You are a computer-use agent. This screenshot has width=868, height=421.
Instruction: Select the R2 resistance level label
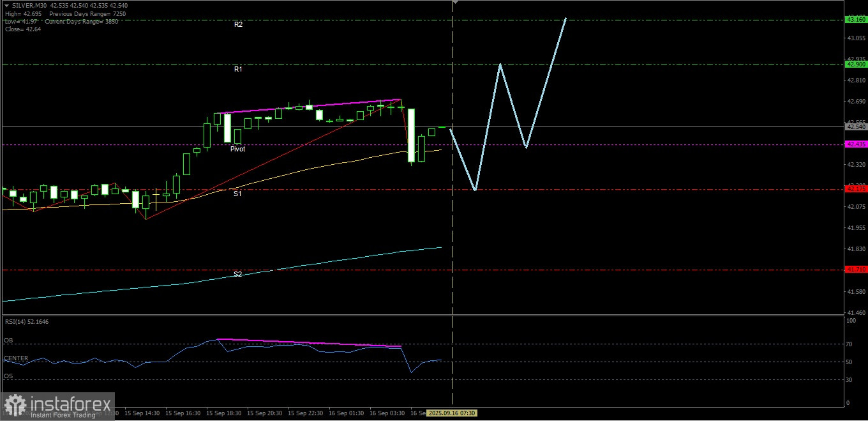pos(238,24)
